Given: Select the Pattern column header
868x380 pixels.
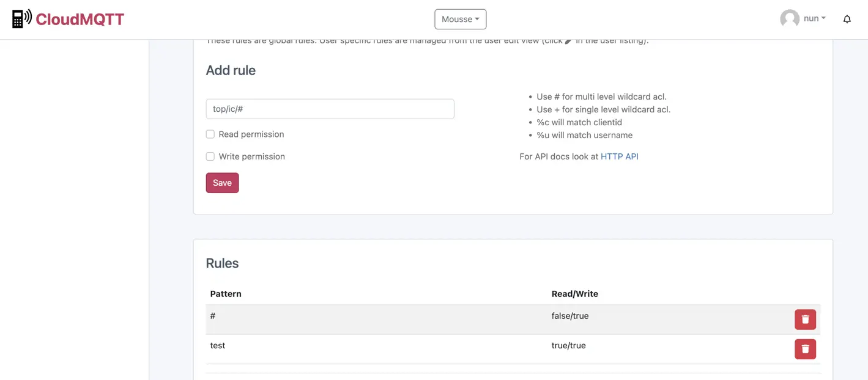Looking at the screenshot, I should click(225, 293).
